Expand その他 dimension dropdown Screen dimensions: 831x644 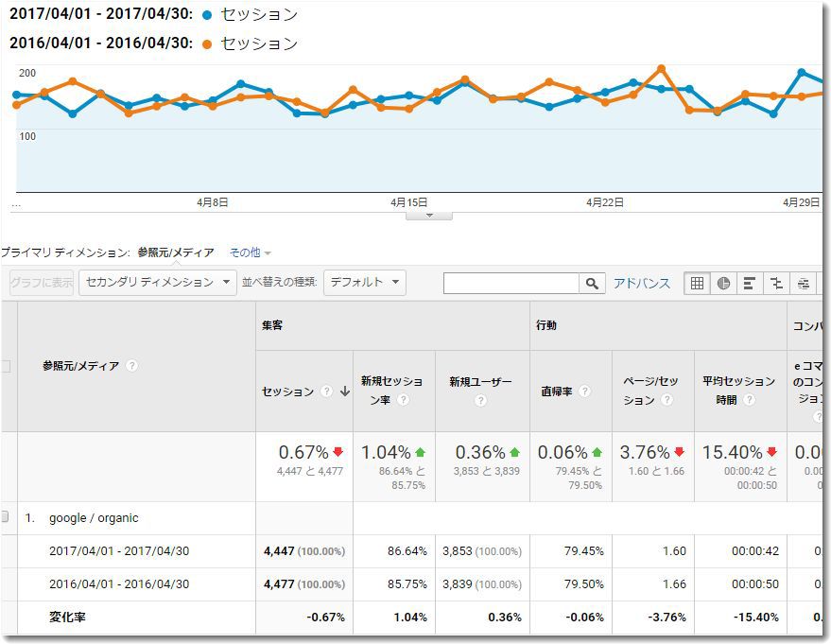click(x=250, y=252)
